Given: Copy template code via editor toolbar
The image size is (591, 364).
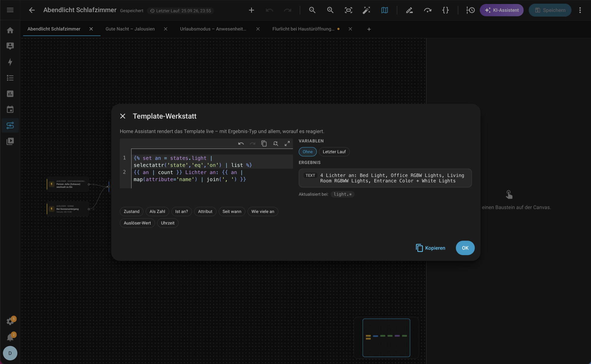Looking at the screenshot, I should click(x=264, y=143).
